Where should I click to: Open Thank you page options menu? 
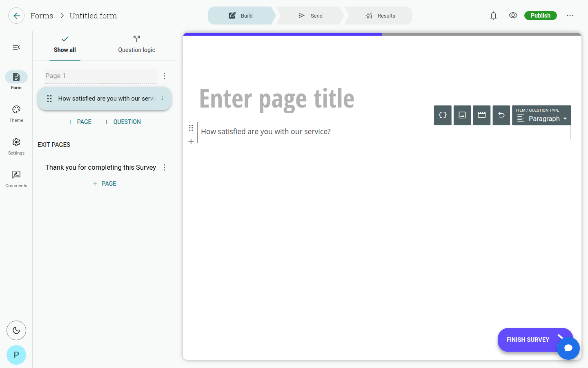point(164,167)
